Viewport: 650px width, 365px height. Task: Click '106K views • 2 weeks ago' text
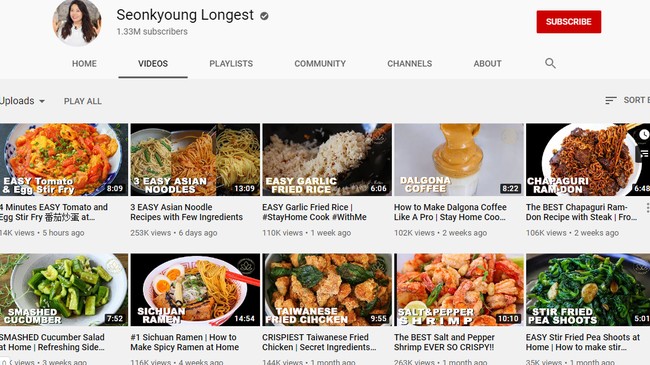(572, 233)
